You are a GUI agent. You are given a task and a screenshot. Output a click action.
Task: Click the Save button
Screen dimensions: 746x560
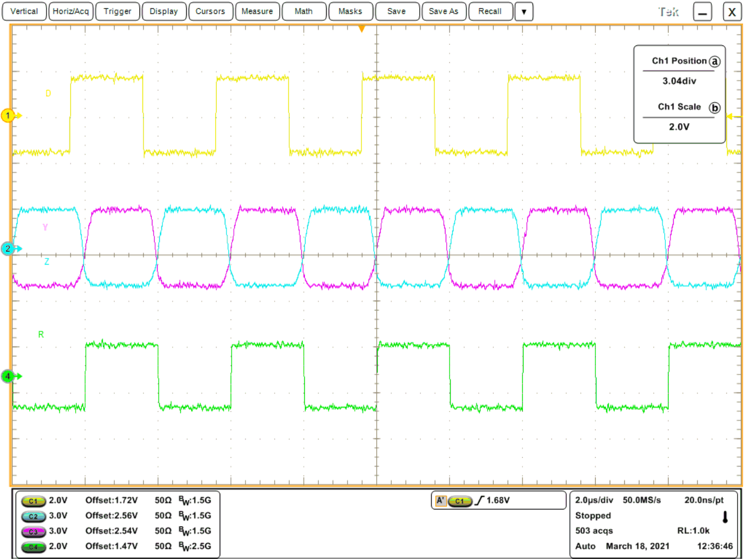pos(397,11)
